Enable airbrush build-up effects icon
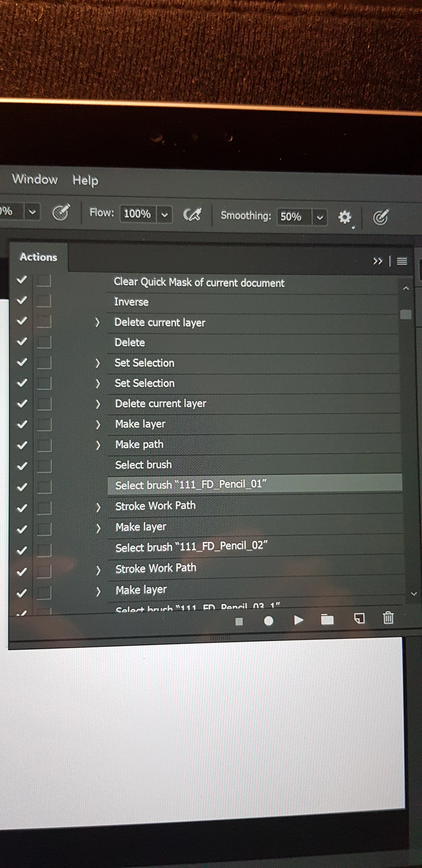This screenshot has width=422, height=868. click(192, 214)
